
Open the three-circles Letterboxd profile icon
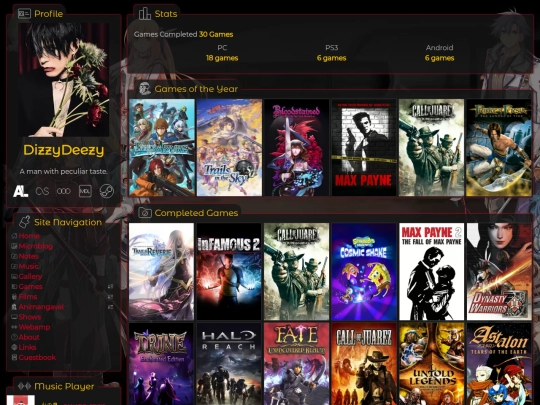(x=63, y=191)
